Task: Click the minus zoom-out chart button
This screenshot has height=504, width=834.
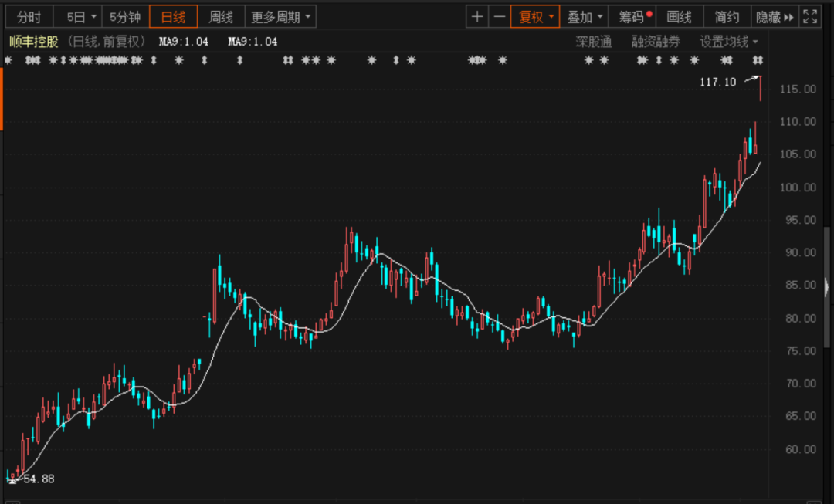Action: tap(500, 17)
